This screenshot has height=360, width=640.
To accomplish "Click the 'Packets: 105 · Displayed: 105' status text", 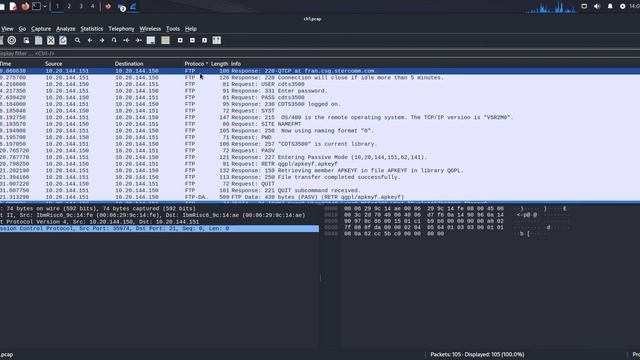I will click(x=477, y=354).
